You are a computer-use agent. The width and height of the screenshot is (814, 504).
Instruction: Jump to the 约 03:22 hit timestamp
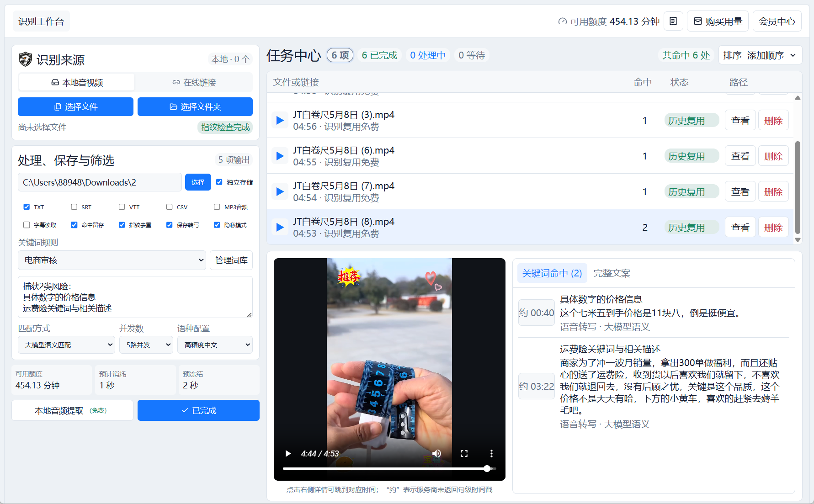(x=537, y=387)
